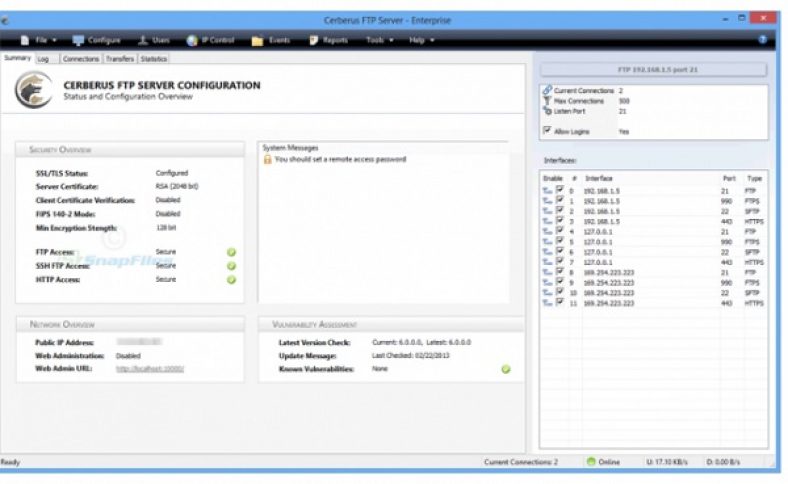Click the network icon of interface 5 row

547,242
